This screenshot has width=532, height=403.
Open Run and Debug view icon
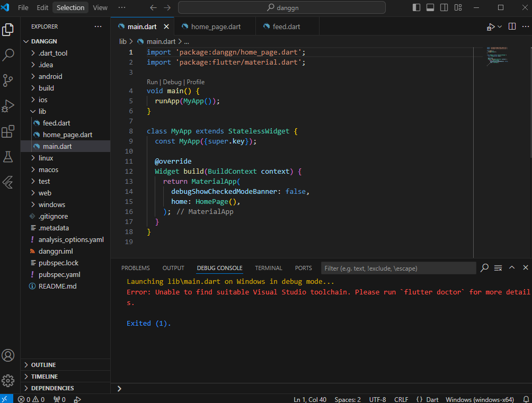8,106
